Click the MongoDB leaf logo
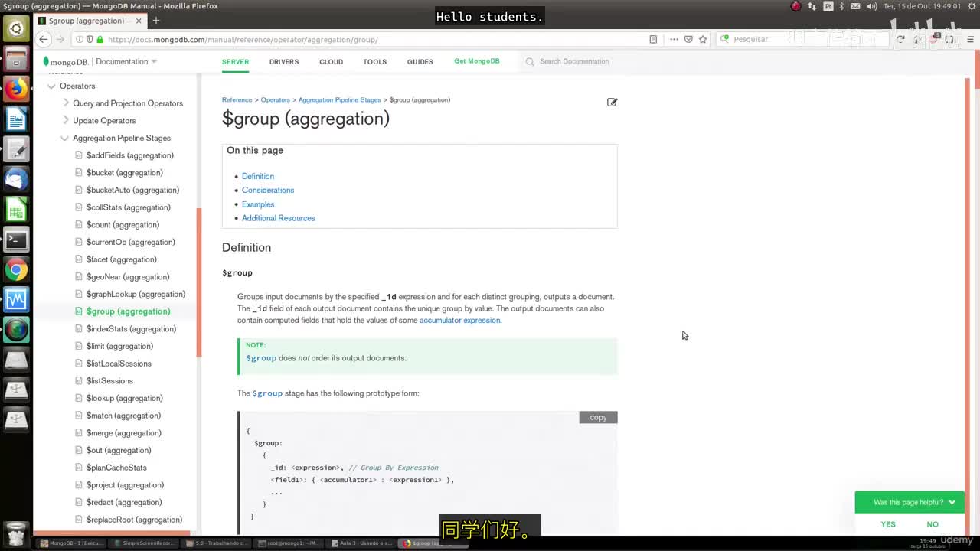This screenshot has height=551, width=980. pos(46,61)
